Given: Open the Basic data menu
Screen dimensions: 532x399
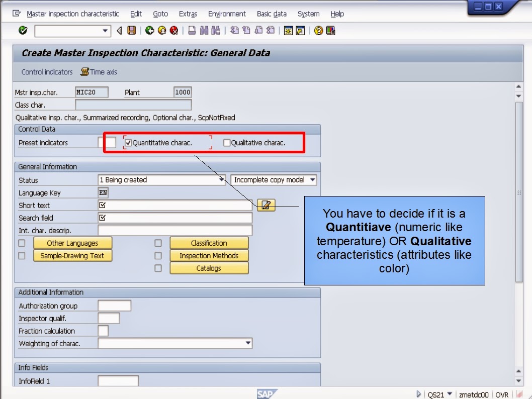Looking at the screenshot, I should tap(272, 14).
